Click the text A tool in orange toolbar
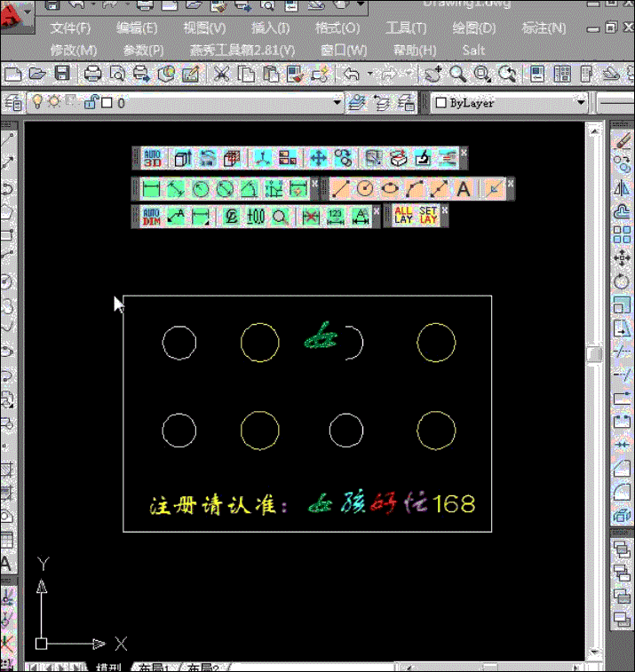 [x=464, y=189]
